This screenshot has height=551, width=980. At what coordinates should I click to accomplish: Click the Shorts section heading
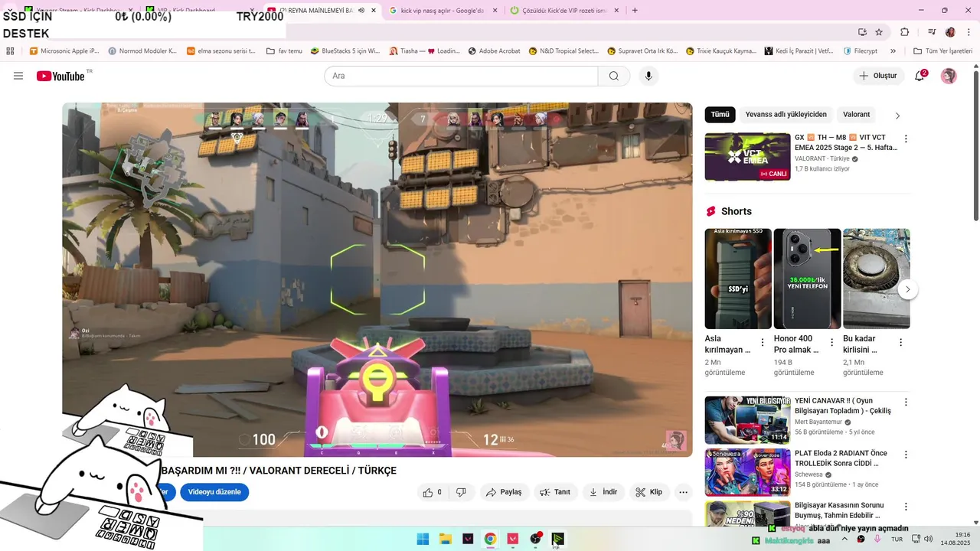[737, 211]
